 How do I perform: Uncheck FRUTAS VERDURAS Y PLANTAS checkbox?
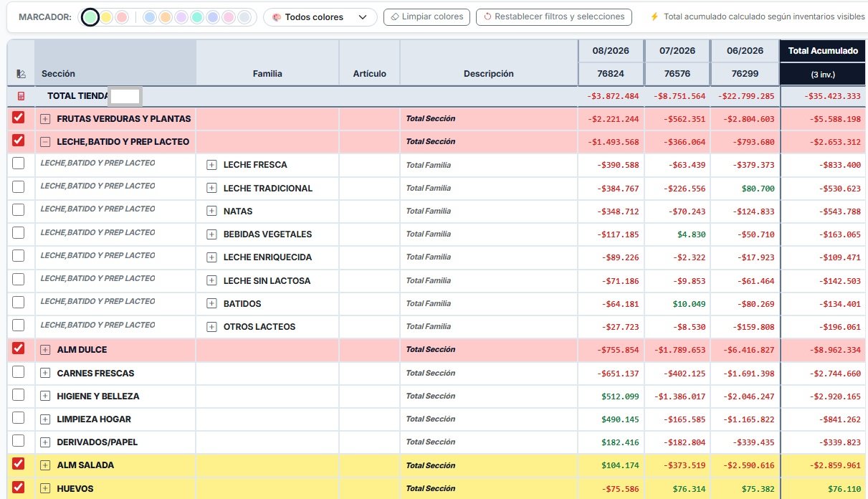pos(19,118)
